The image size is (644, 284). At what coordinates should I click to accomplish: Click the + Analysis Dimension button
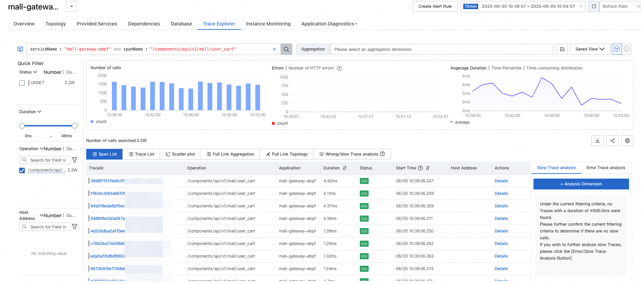(581, 184)
